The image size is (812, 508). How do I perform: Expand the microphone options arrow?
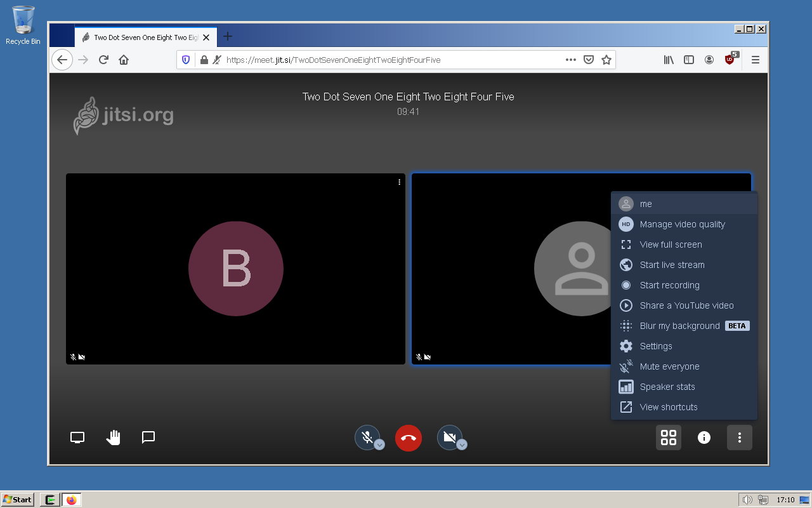[379, 444]
